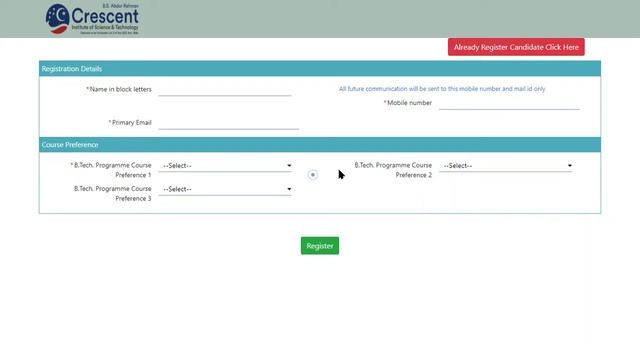640x360 pixels.
Task: Click Already Register Candidate Click Here button
Action: click(516, 47)
